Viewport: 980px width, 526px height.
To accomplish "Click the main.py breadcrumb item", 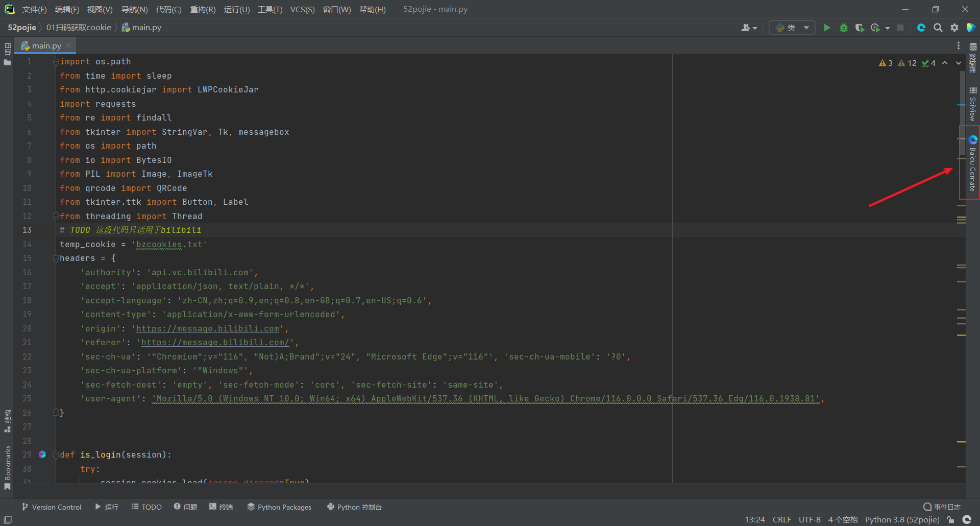I will coord(141,28).
